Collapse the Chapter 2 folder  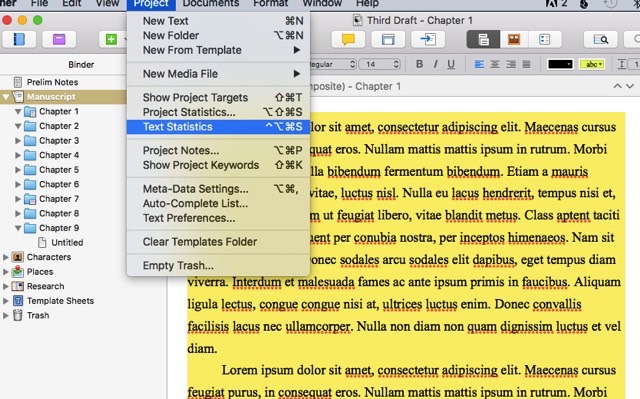pos(18,126)
